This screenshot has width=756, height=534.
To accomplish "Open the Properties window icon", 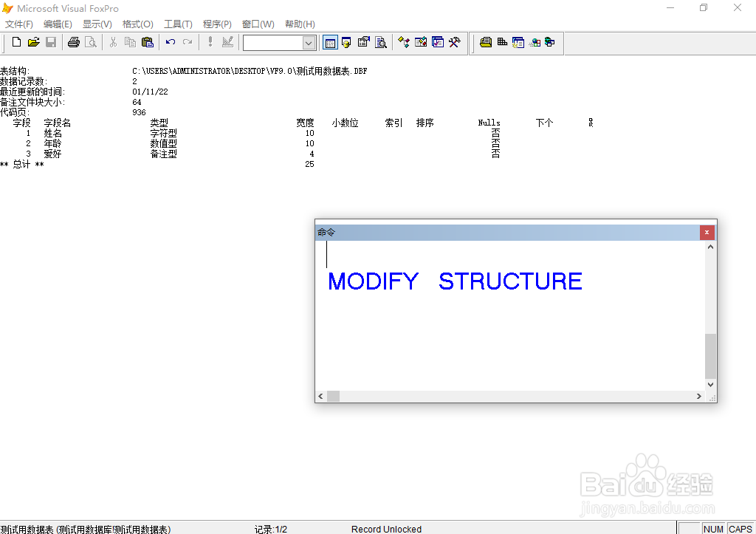I will click(363, 42).
